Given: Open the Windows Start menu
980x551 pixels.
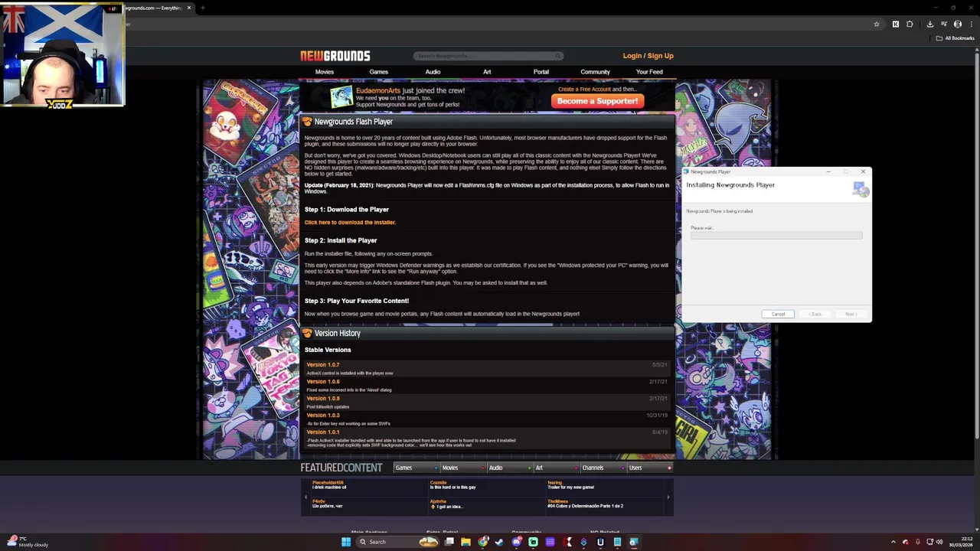Looking at the screenshot, I should point(346,542).
